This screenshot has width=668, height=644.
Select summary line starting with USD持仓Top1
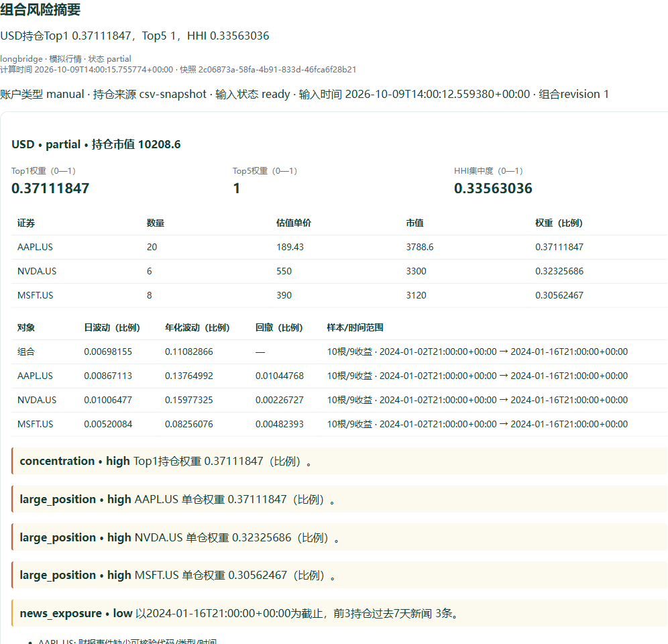[x=135, y=36]
